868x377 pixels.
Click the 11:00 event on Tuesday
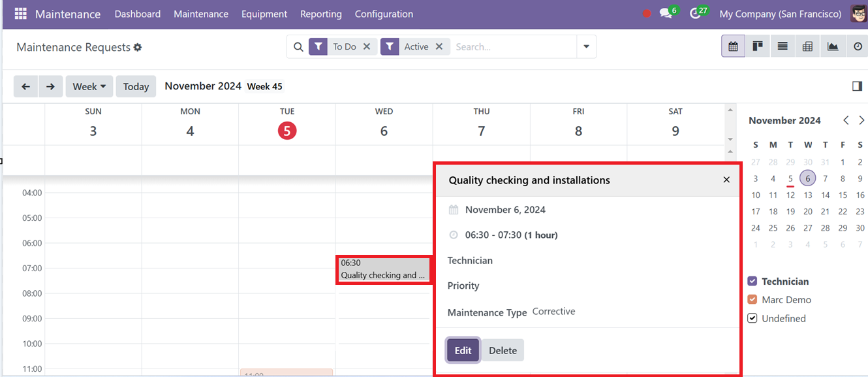287,373
